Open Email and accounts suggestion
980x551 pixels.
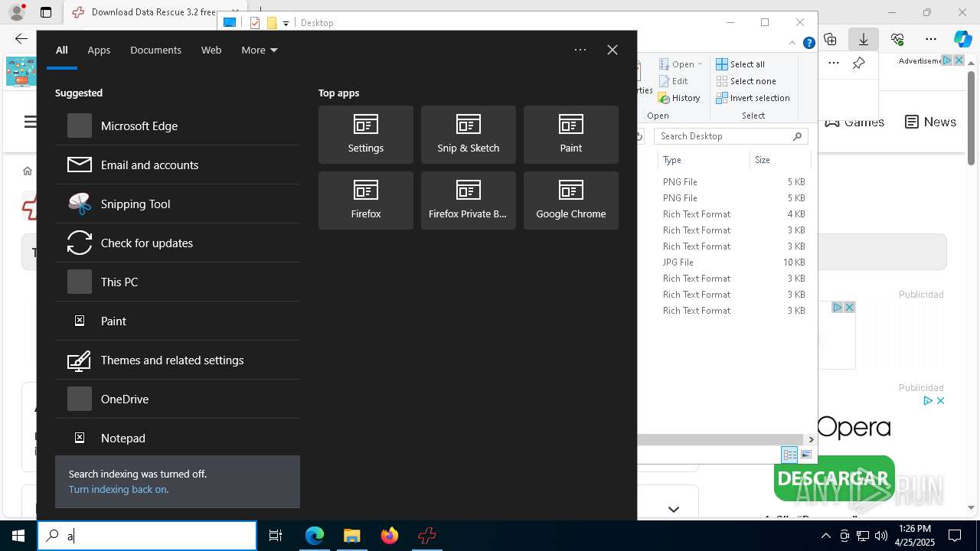tap(178, 165)
